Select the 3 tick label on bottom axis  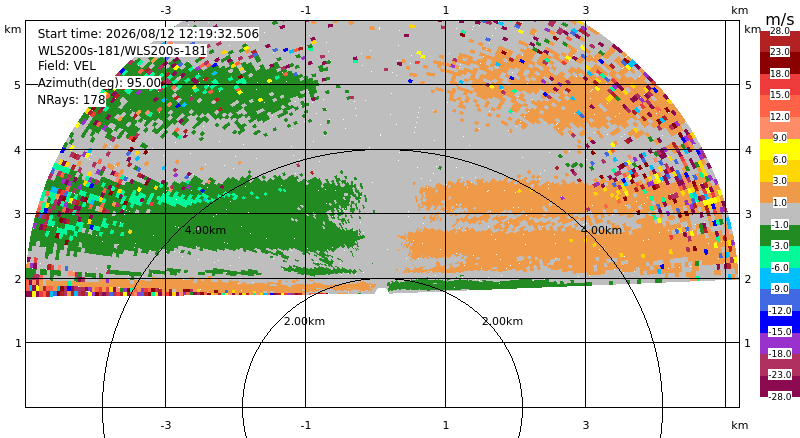point(586,425)
